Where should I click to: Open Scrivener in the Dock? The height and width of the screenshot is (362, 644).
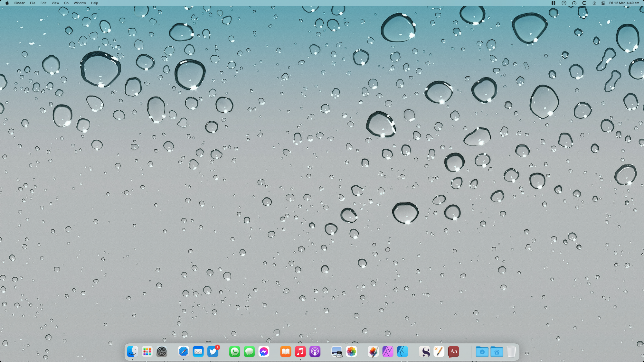click(x=424, y=351)
